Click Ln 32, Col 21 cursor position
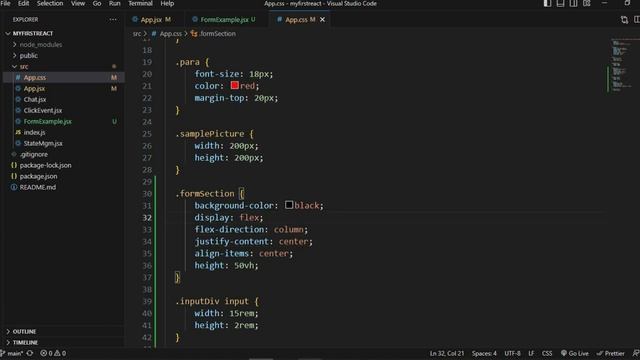 point(447,353)
